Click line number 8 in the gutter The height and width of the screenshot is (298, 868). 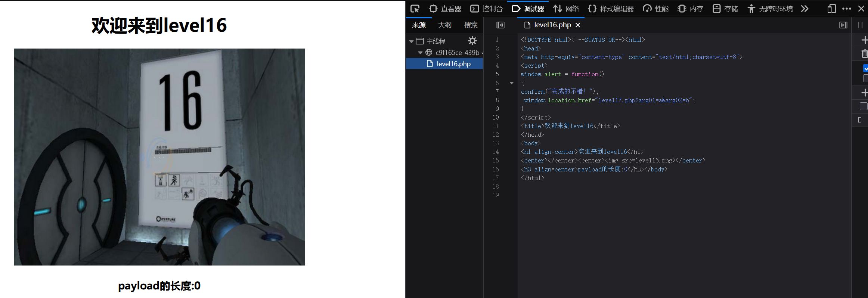[x=497, y=100]
